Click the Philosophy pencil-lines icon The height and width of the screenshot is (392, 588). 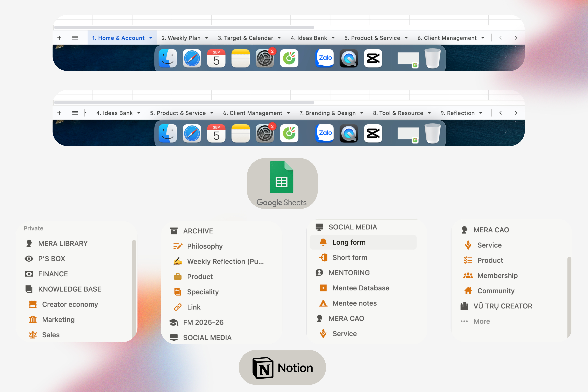(x=178, y=246)
